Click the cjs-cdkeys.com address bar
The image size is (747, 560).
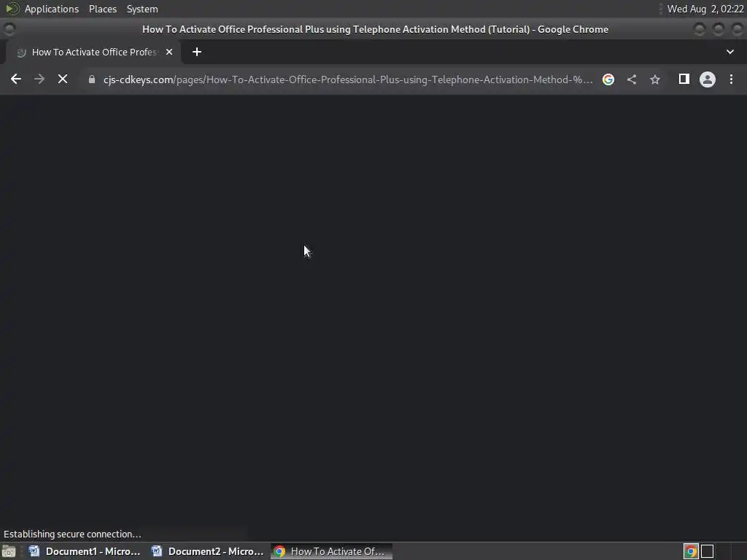pos(348,79)
